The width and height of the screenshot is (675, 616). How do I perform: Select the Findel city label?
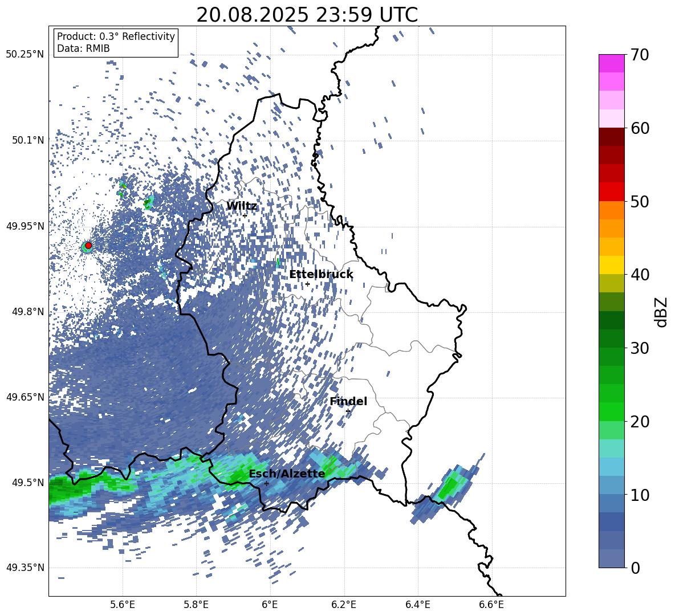[348, 401]
